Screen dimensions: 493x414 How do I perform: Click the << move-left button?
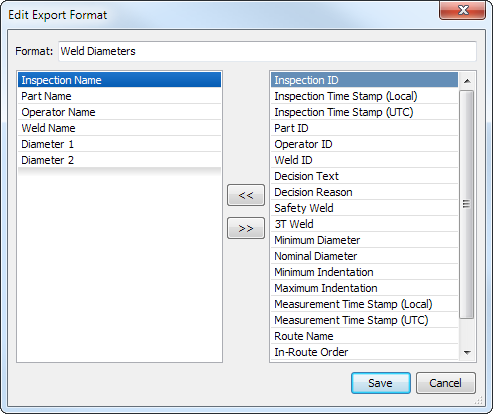(246, 195)
